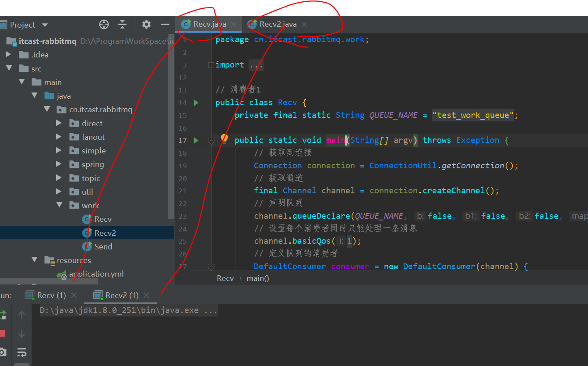Image resolution: width=588 pixels, height=366 pixels.
Task: Click the folded import ellipsis in code
Action: pyautogui.click(x=256, y=65)
